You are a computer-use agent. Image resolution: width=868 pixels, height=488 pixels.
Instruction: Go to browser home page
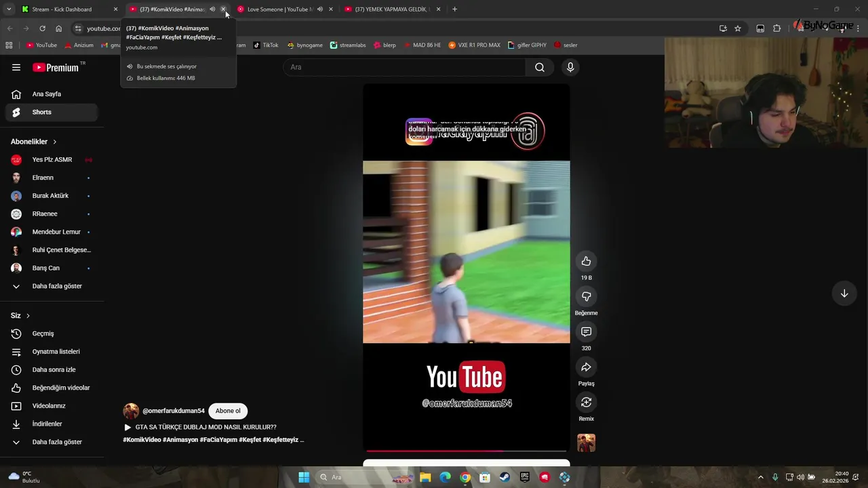59,28
